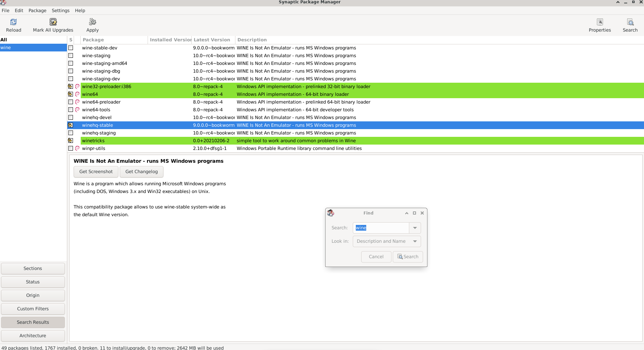Viewport: 644px width, 350px height.
Task: Mark the wine-staging-amd64 checkbox
Action: pos(71,63)
